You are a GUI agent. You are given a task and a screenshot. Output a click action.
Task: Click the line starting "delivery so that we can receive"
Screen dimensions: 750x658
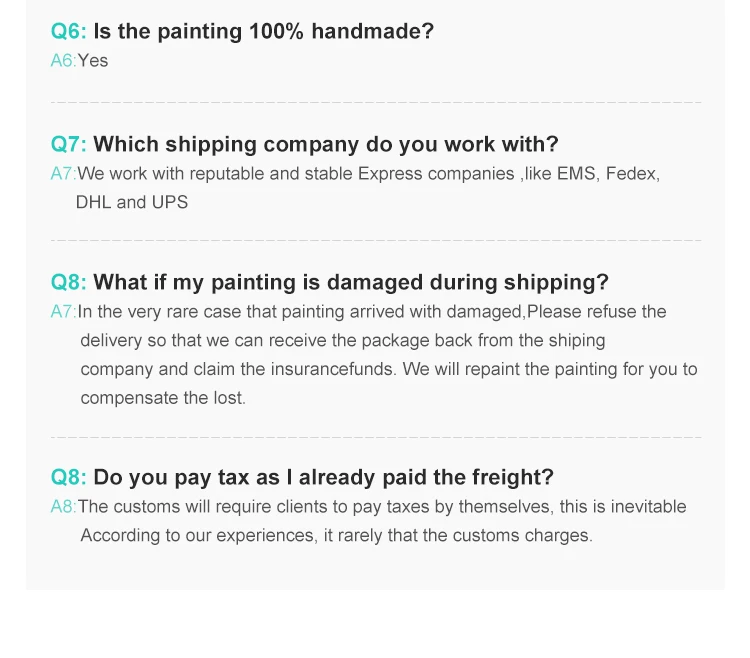pos(343,341)
